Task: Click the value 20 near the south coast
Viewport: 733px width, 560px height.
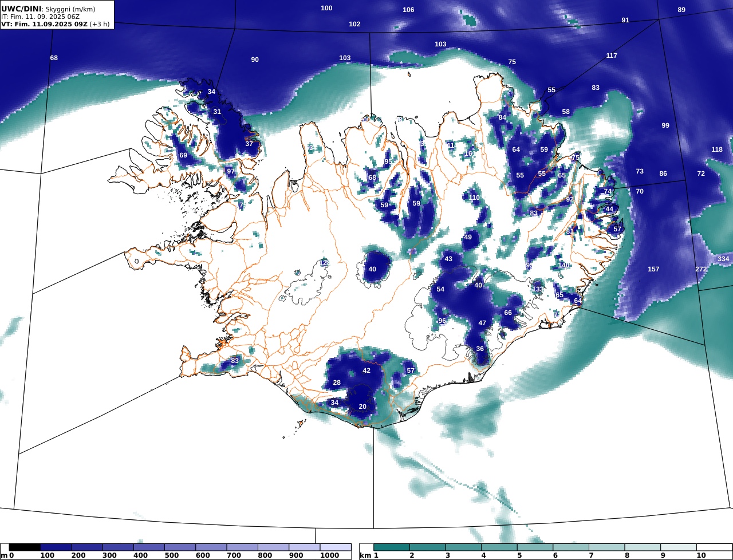Action: click(x=362, y=407)
